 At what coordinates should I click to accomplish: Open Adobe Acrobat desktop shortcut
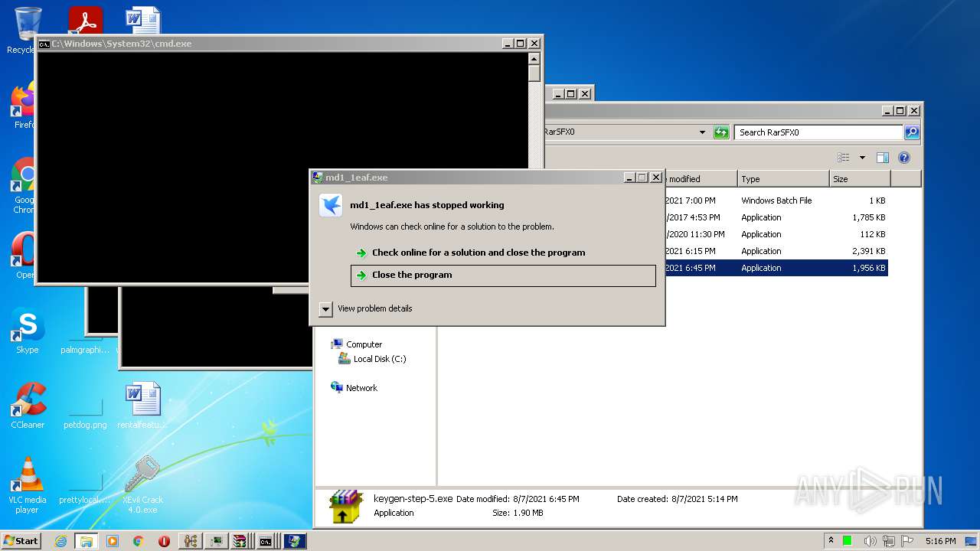point(85,21)
